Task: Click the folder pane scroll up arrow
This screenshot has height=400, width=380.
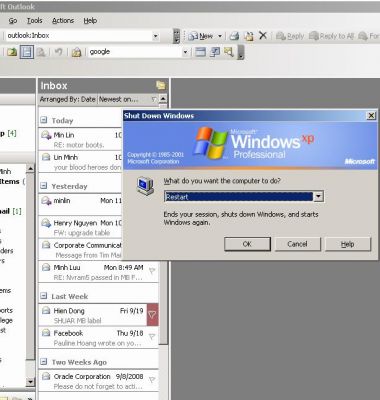Action: [x=30, y=168]
